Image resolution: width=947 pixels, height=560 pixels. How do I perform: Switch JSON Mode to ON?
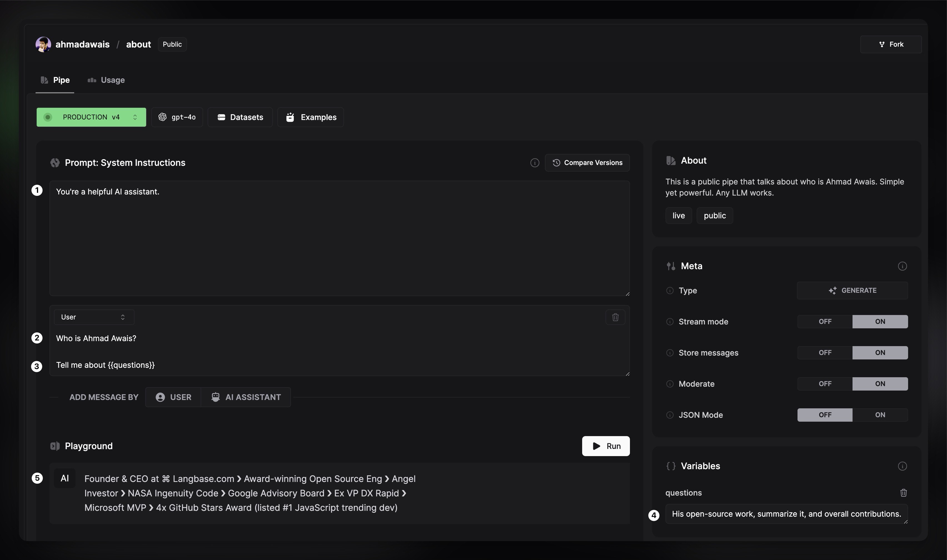tap(880, 415)
